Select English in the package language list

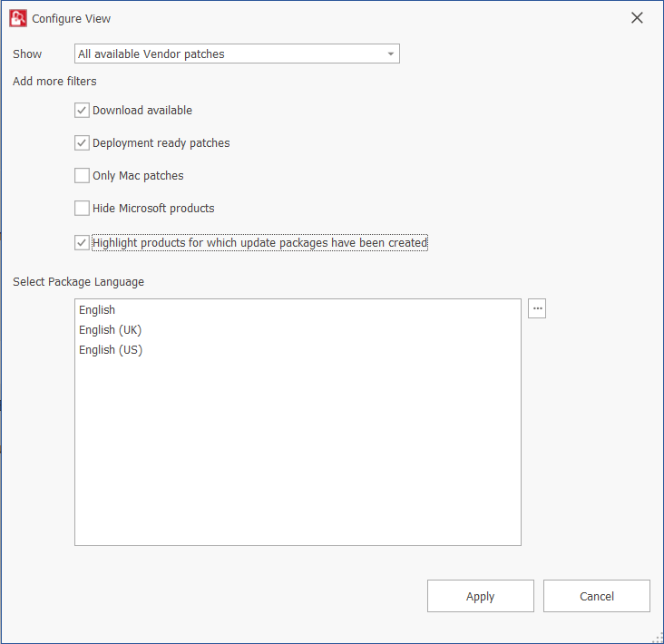pyautogui.click(x=97, y=310)
